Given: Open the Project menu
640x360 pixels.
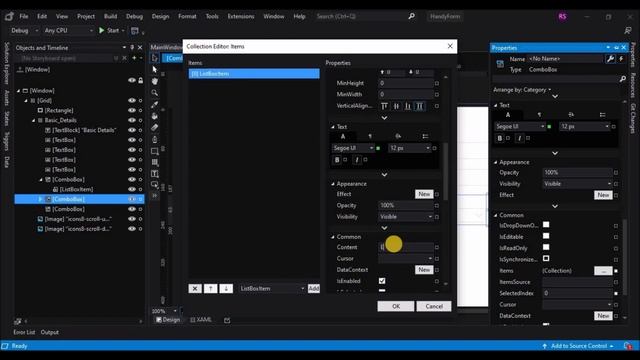Looking at the screenshot, I should (86, 16).
